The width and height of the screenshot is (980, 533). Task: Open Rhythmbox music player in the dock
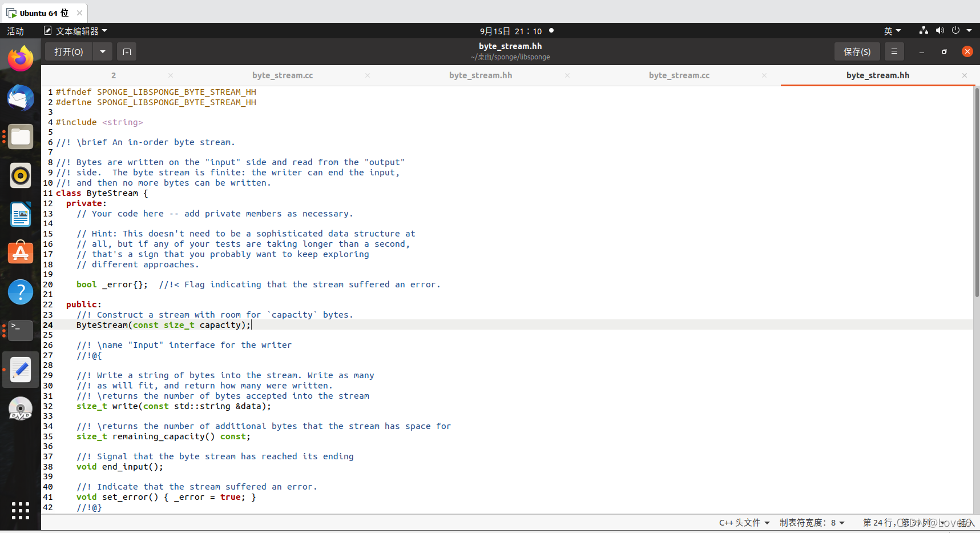tap(21, 175)
